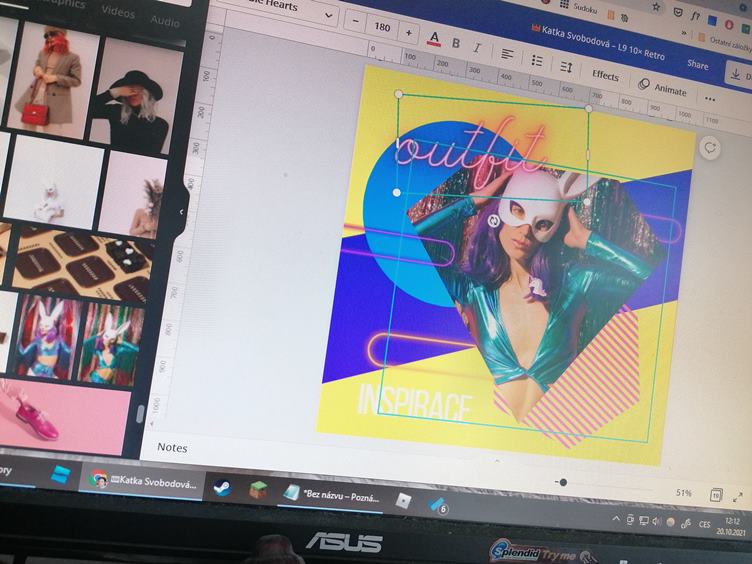Toggle italic formatting
This screenshot has height=564, width=752.
(477, 48)
